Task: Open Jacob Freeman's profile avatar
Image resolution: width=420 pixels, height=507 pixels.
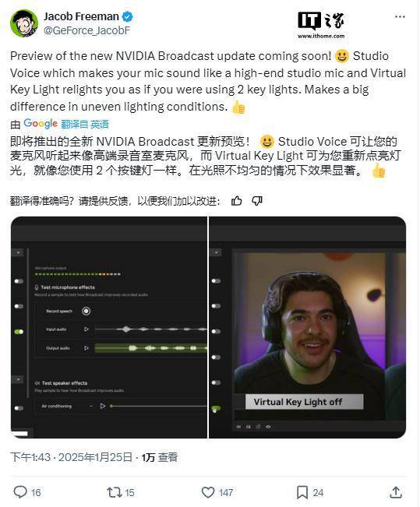Action: pyautogui.click(x=24, y=23)
